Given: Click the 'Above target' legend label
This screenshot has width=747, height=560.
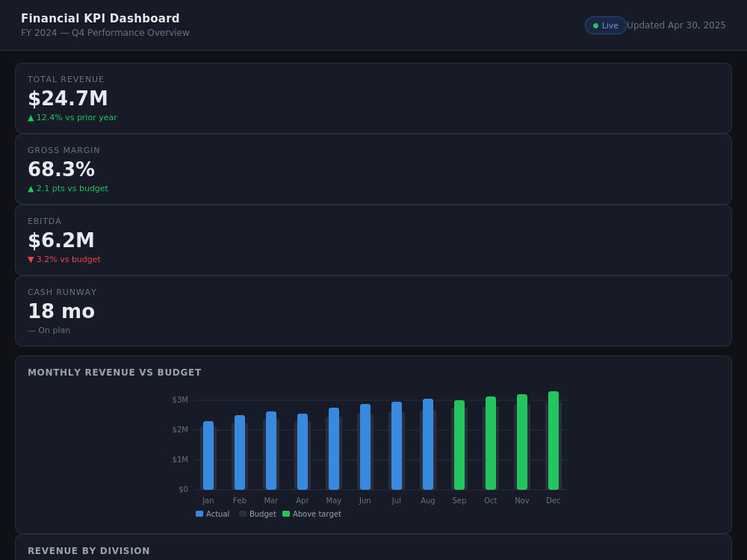Looking at the screenshot, I should click(317, 514).
